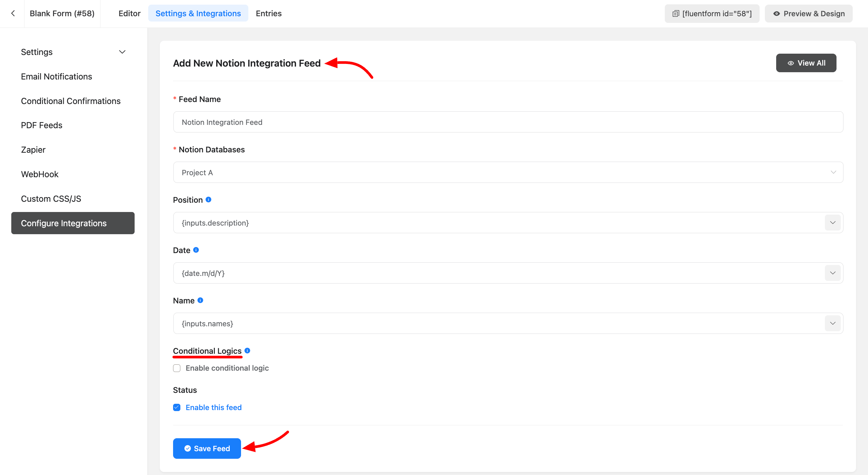Viewport: 868px width, 475px height.
Task: Click eye icon on View All
Action: tap(790, 63)
